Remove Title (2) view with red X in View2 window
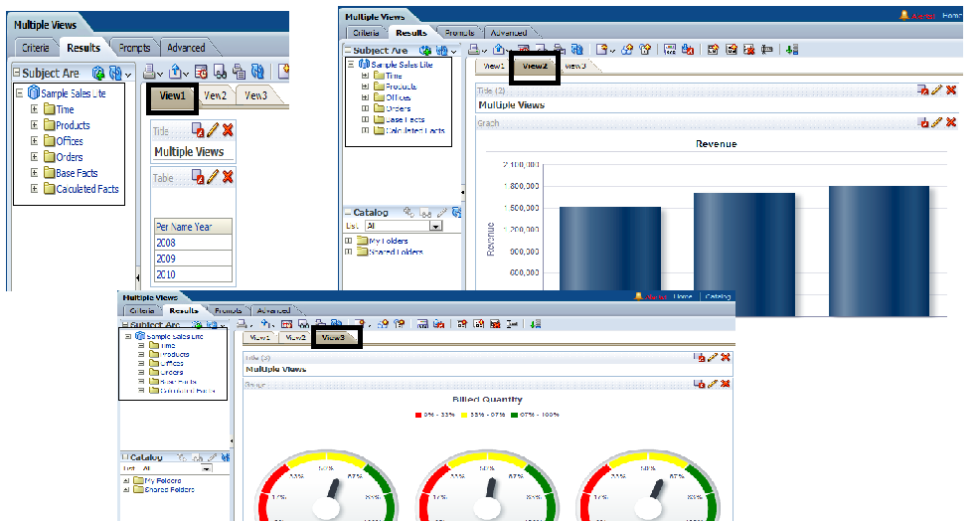 click(951, 90)
